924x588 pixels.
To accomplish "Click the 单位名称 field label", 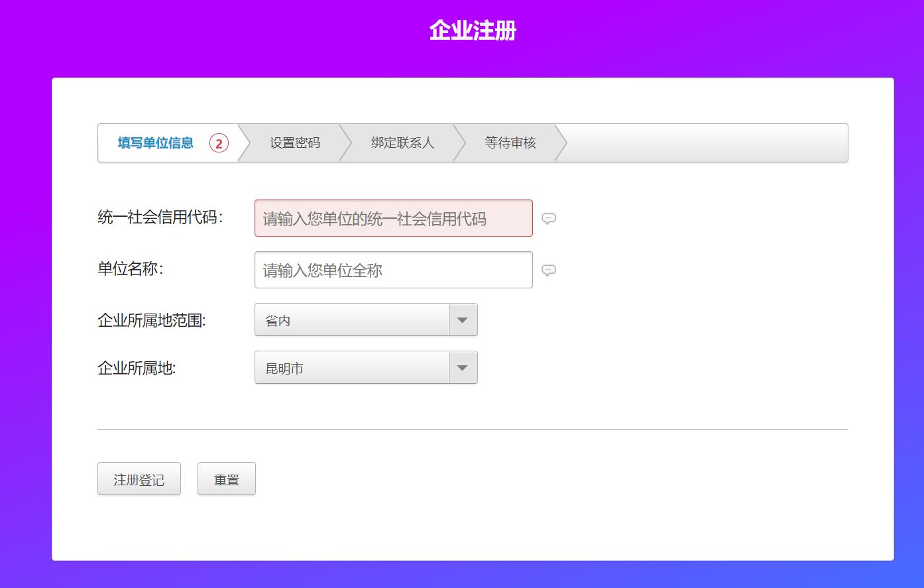I will click(130, 269).
